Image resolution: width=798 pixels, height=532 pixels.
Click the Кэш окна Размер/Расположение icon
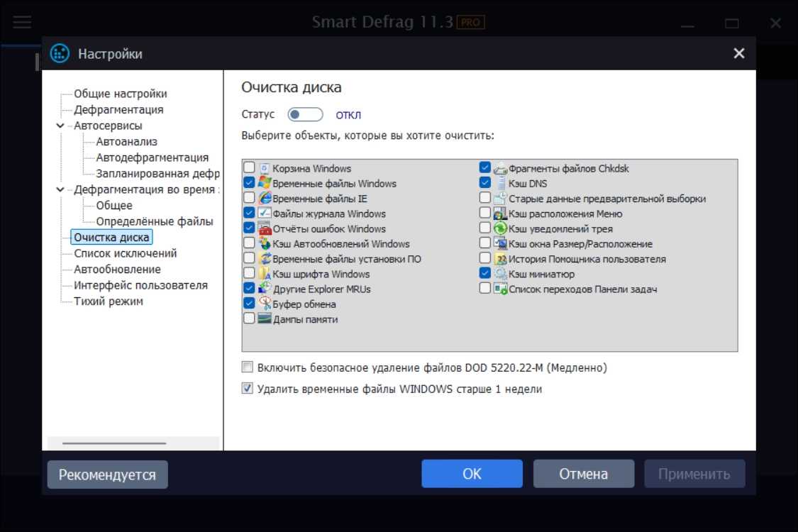coord(500,243)
